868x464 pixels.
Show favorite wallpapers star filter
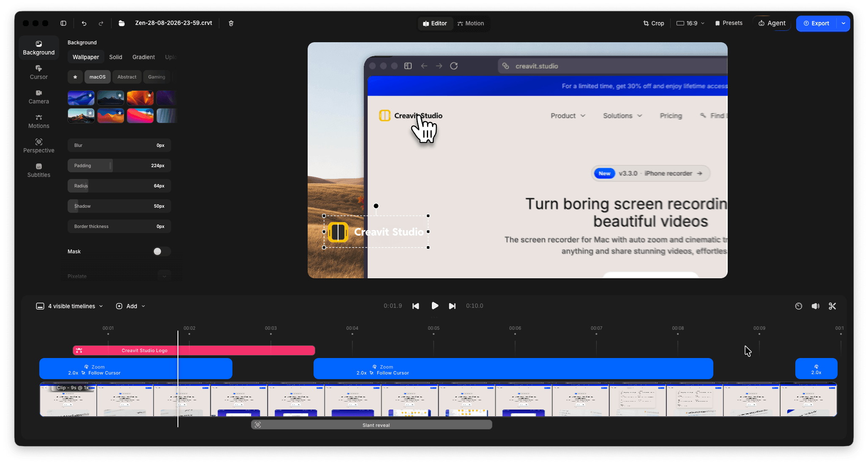[75, 77]
